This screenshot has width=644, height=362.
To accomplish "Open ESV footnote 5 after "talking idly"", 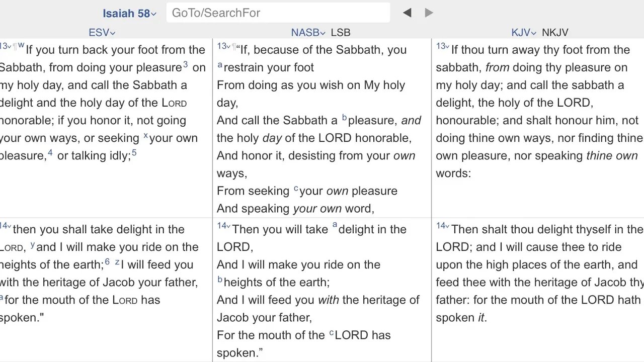I will point(134,152).
